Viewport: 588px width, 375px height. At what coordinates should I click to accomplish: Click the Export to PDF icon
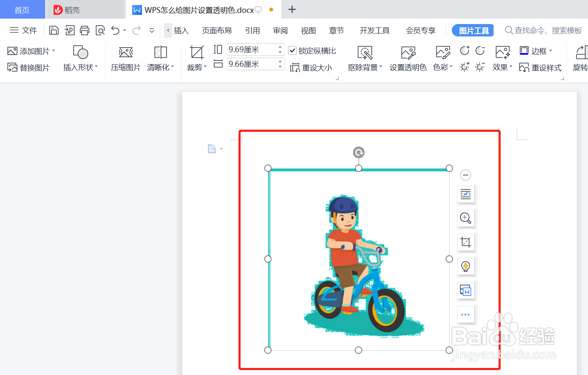70,30
